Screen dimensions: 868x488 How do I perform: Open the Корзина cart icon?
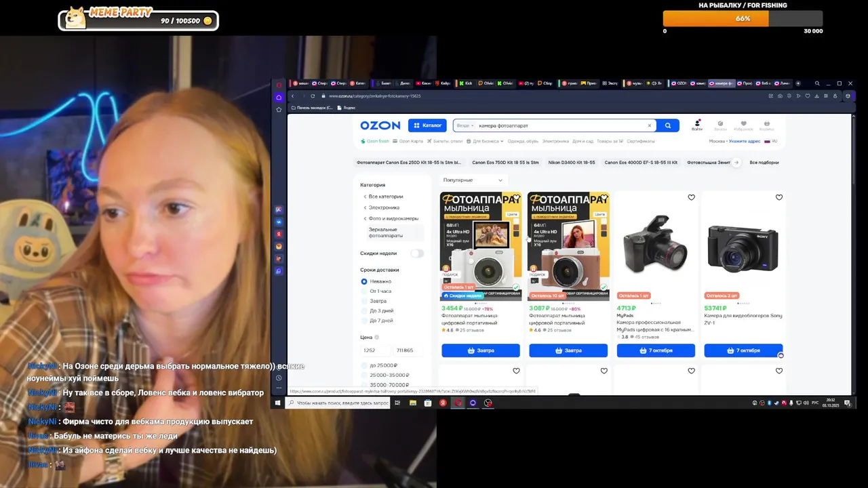click(767, 125)
